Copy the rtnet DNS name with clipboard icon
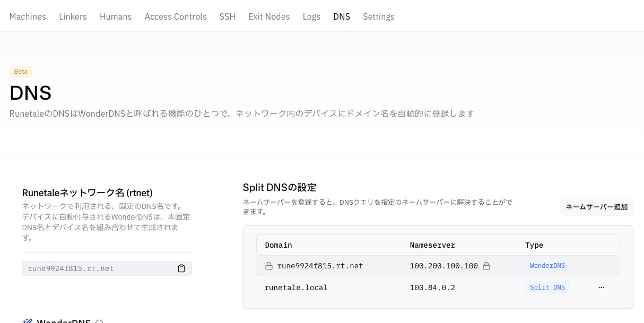Image resolution: width=644 pixels, height=323 pixels. coord(181,268)
